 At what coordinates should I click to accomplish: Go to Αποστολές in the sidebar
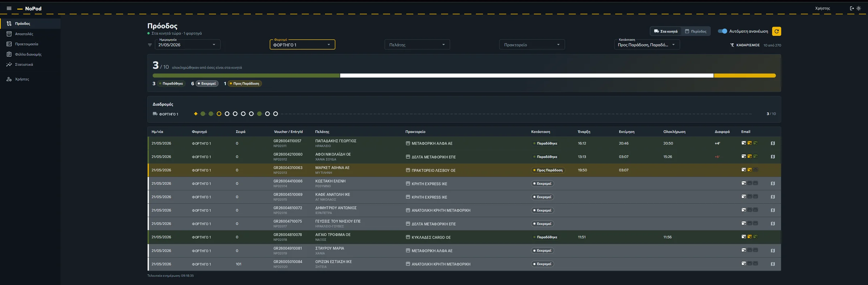coord(30,34)
